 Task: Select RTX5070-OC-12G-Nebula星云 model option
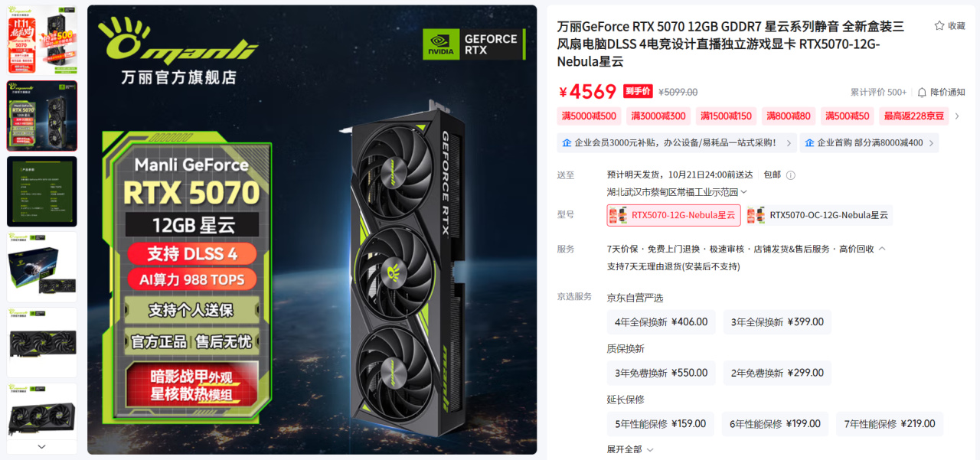(819, 215)
